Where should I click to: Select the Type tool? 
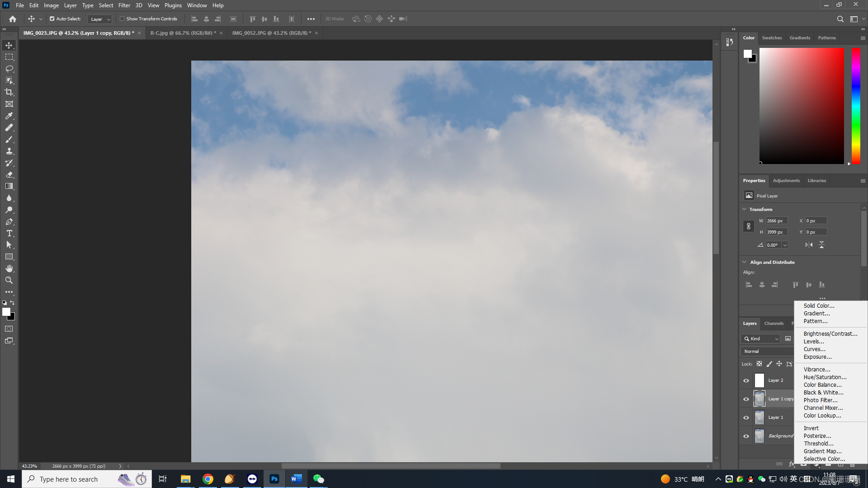pos(9,233)
